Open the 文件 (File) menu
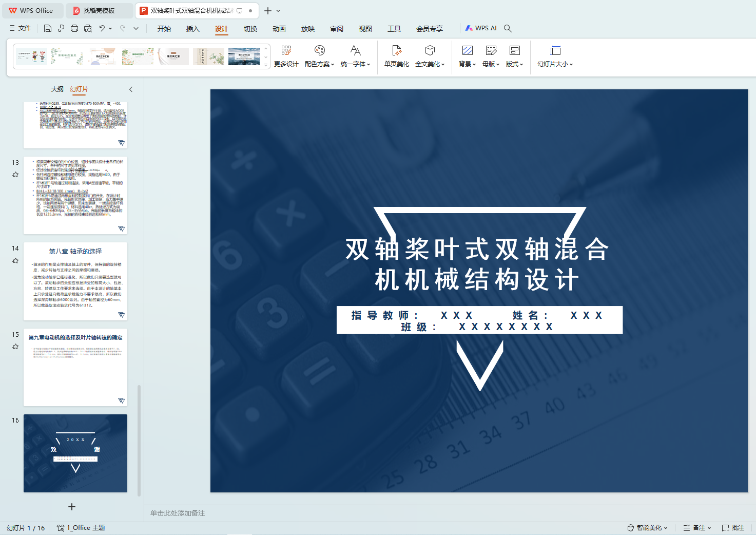Screen dimensions: 756x535 pos(21,28)
